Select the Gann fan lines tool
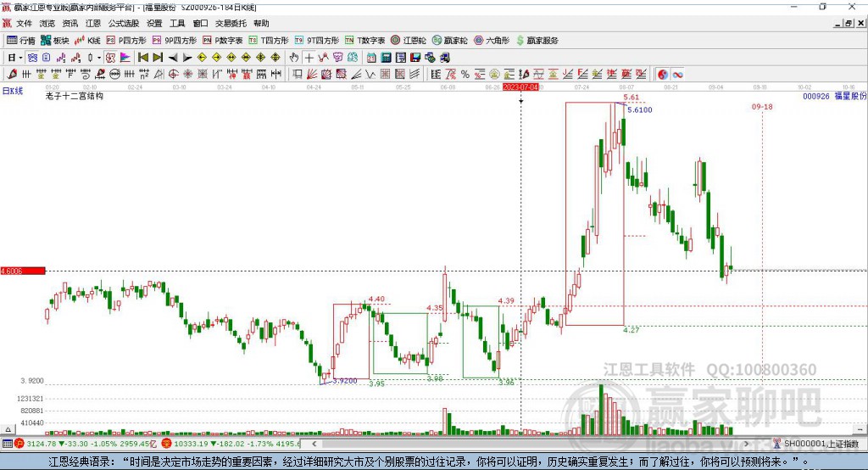This screenshot has height=470, width=868. coord(312,75)
